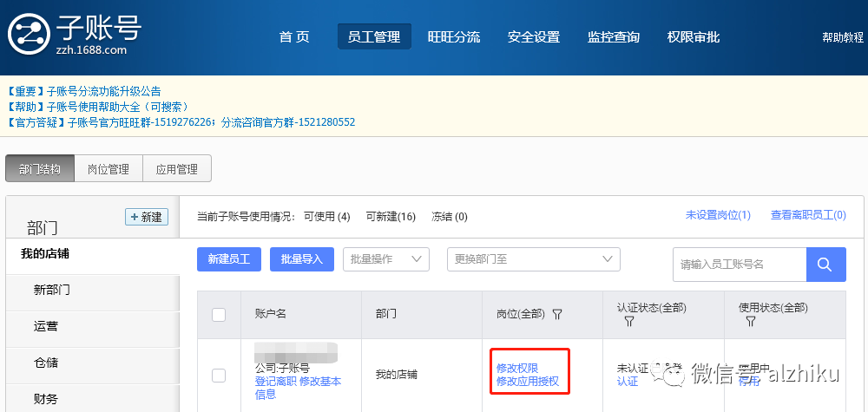Open the 未设置岗位(1) link
Image resolution: width=868 pixels, height=412 pixels.
pos(718,215)
